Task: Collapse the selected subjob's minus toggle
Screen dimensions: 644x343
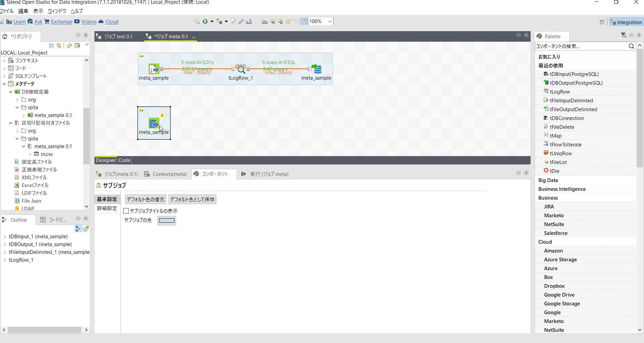Action: click(x=142, y=110)
